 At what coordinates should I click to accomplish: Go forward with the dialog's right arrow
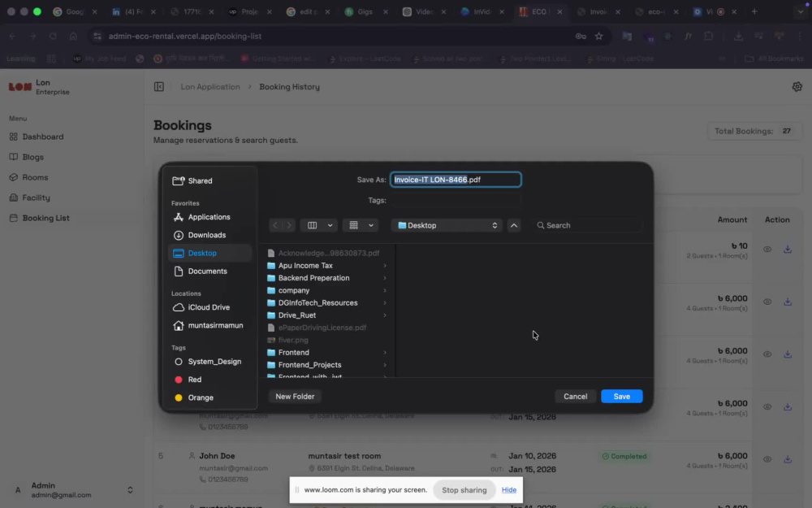[290, 225]
